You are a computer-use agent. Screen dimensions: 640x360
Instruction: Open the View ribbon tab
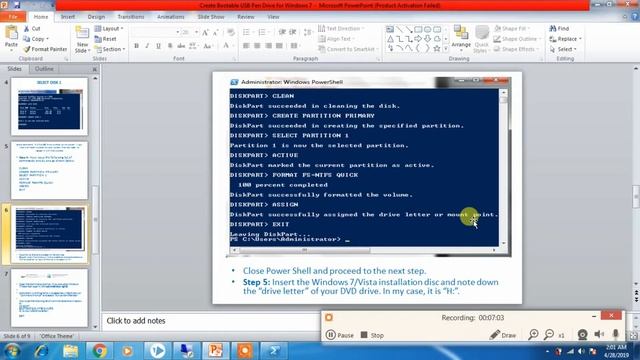[273, 17]
